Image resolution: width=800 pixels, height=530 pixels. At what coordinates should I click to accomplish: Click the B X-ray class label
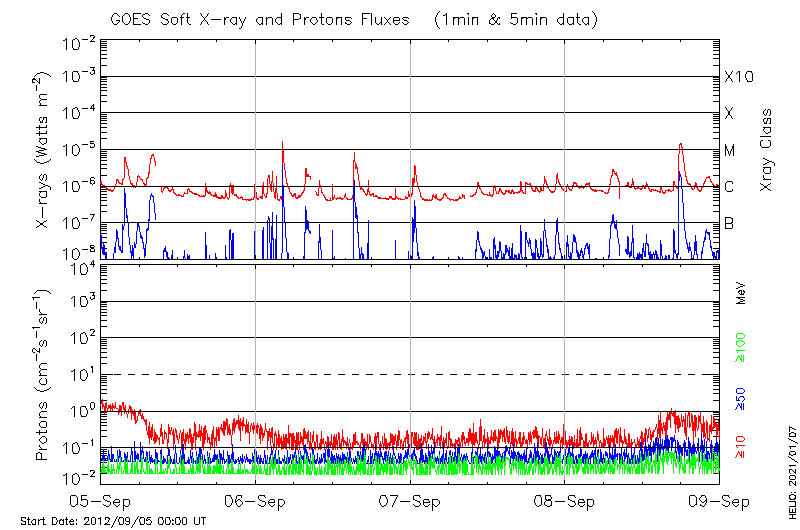point(729,223)
